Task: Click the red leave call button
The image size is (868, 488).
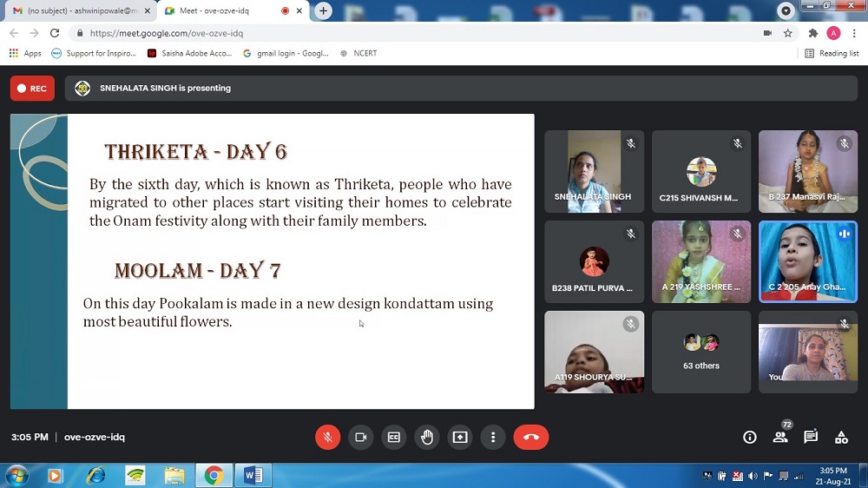Action: (531, 438)
